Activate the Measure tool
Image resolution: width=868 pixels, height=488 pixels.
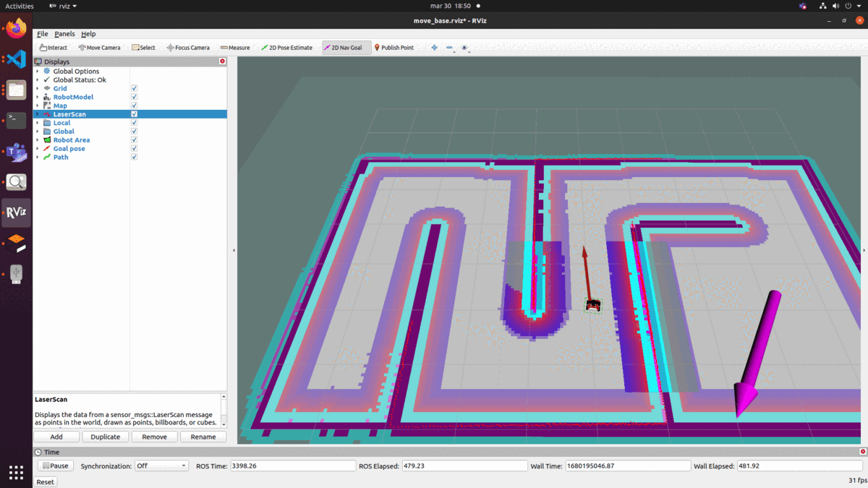[x=235, y=47]
